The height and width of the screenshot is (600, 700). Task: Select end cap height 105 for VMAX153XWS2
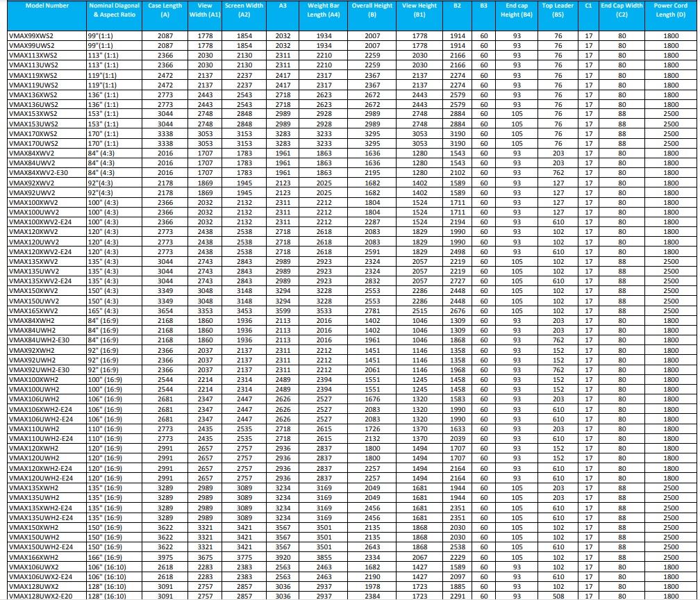[517, 113]
